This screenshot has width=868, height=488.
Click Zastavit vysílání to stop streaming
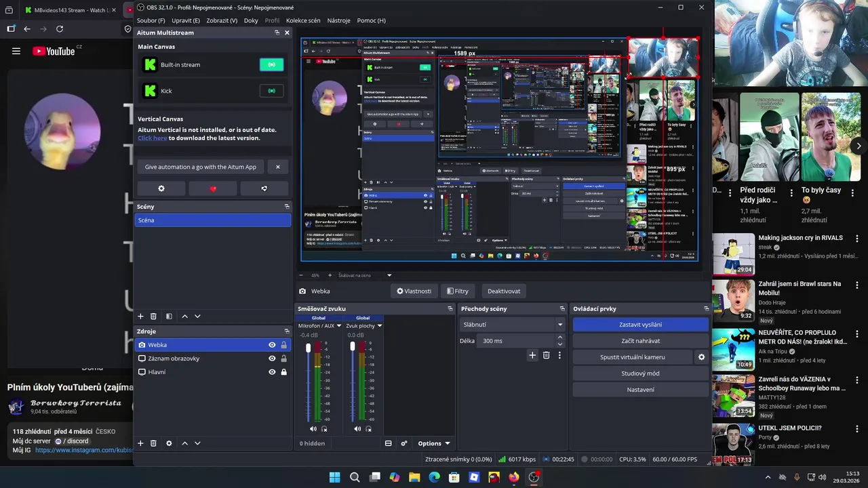click(x=640, y=325)
